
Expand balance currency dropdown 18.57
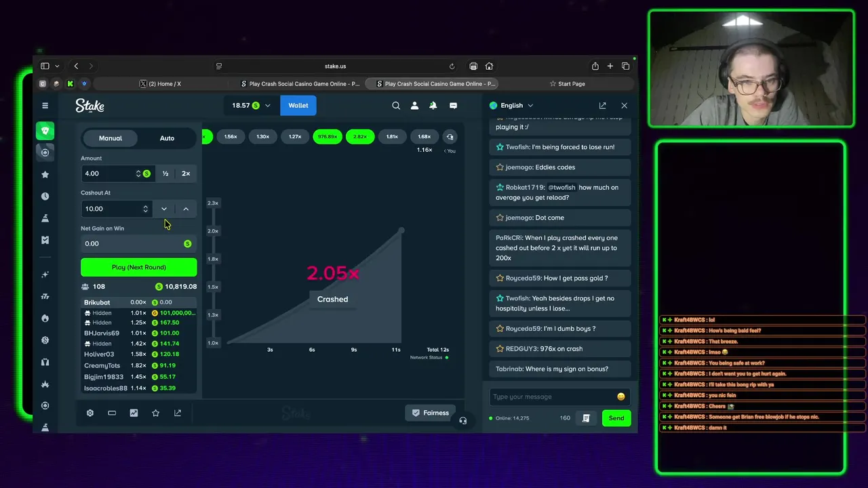(251, 105)
